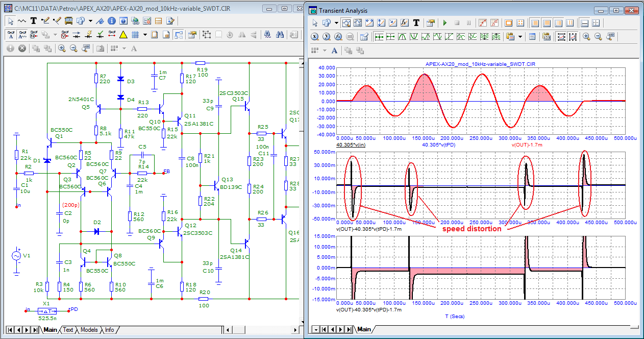Click the blue Help window icon in schematic toolbar
The width and height of the screenshot is (644, 339).
coord(123,21)
